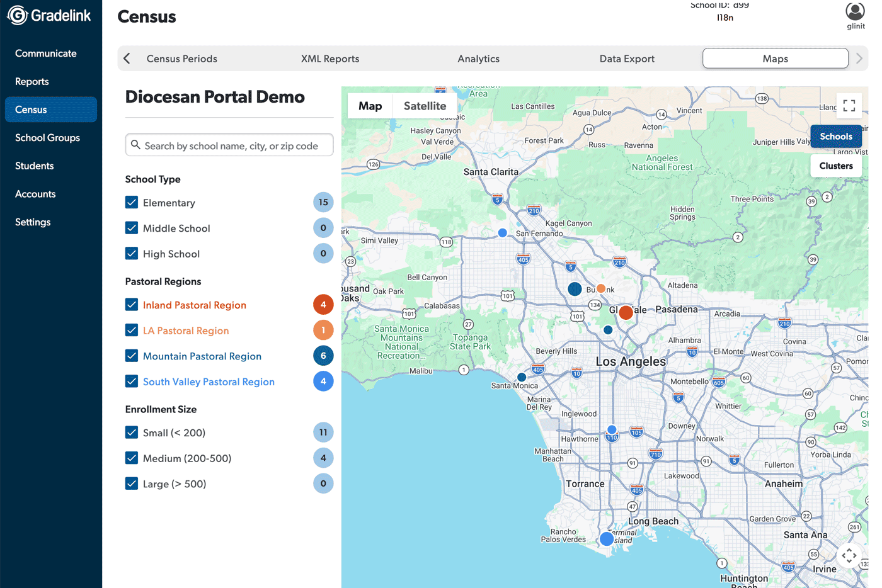Click the orange marker near Burbank
The width and height of the screenshot is (882, 588).
(601, 288)
